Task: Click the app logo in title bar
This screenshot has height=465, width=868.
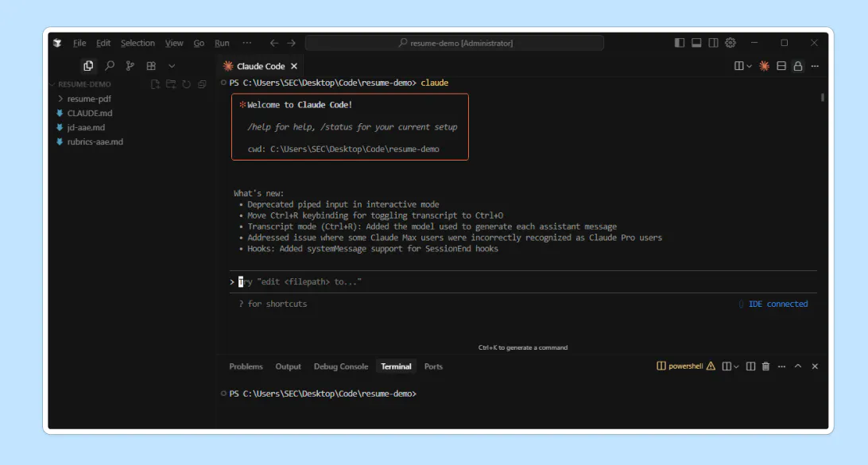Action: [x=57, y=43]
